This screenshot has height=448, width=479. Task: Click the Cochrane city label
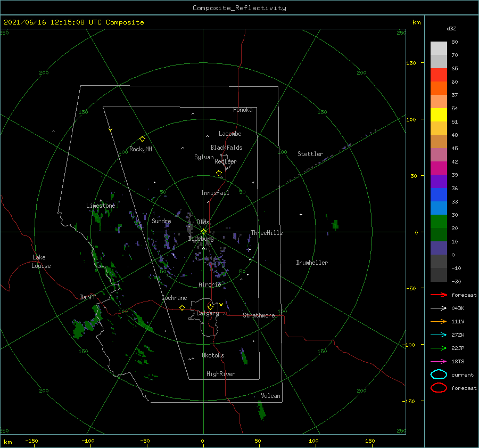[174, 298]
